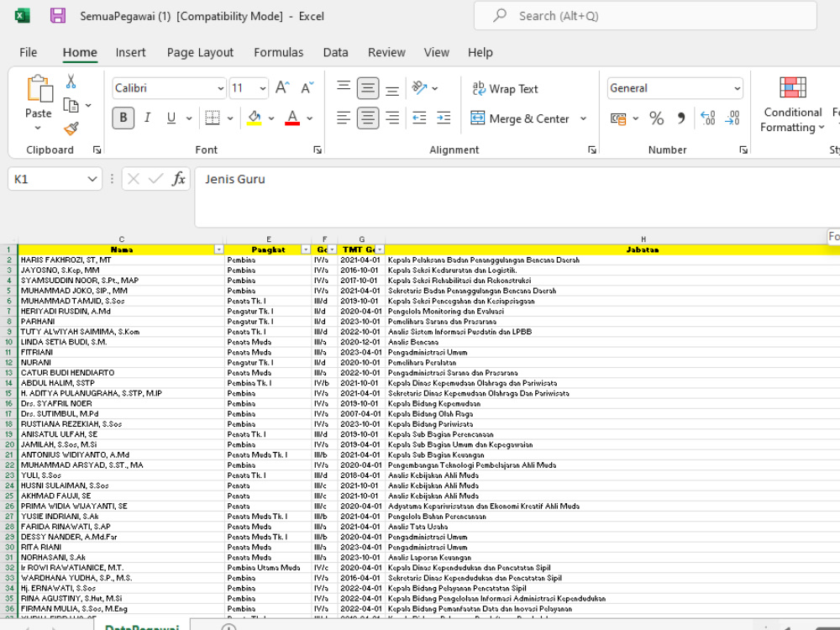
Task: Open the font size 11 dropdown
Action: (x=262, y=88)
